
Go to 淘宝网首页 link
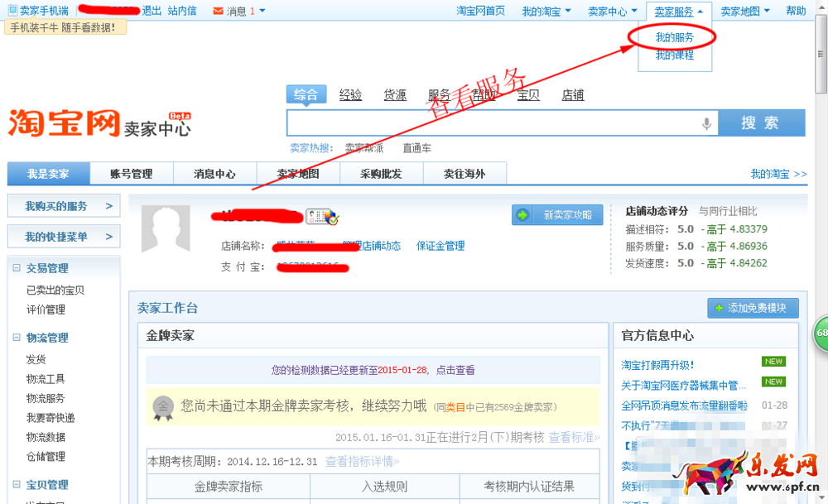tap(480, 11)
